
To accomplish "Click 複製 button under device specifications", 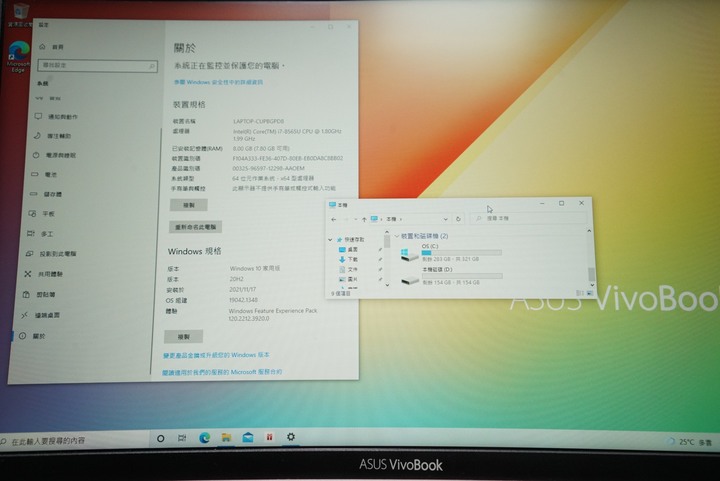I will [189, 205].
